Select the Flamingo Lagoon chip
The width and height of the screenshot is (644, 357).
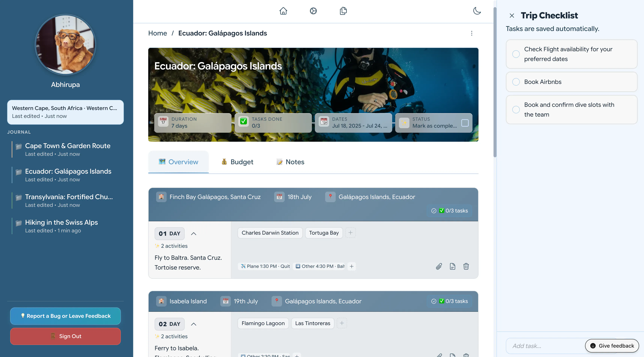pyautogui.click(x=263, y=323)
